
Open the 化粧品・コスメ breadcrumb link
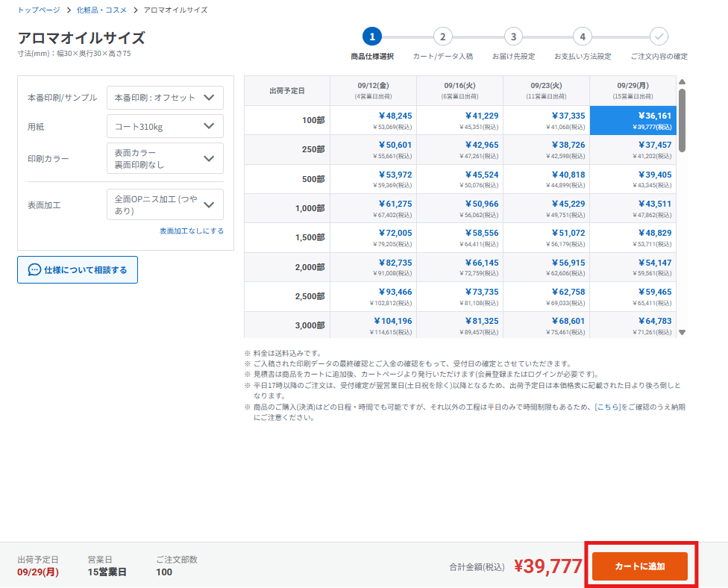tap(101, 10)
